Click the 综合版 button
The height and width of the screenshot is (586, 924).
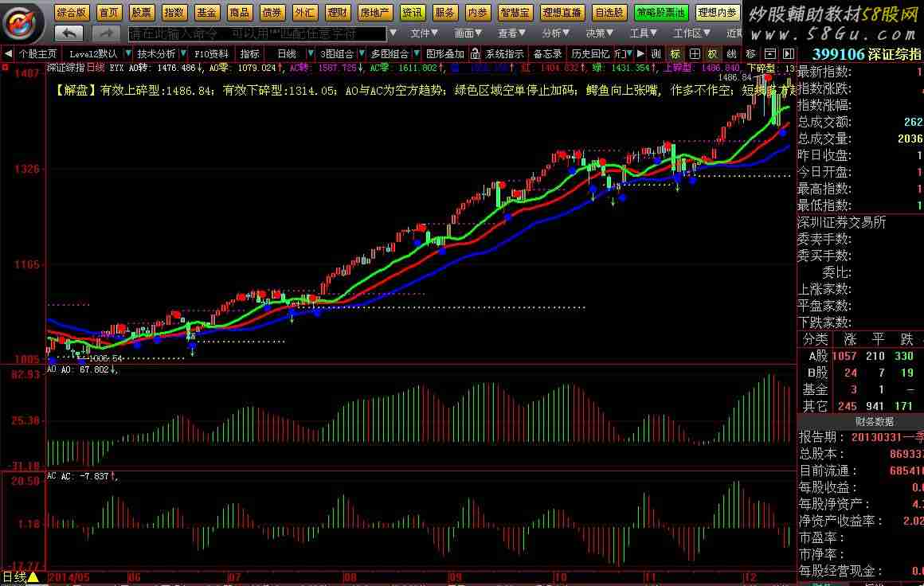point(72,13)
